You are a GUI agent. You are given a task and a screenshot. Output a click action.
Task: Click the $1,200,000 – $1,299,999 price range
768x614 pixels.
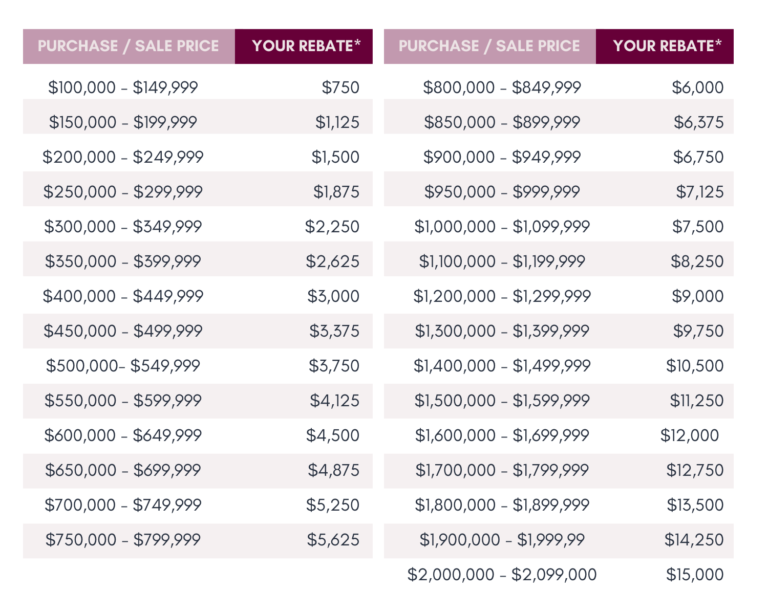[x=502, y=296]
